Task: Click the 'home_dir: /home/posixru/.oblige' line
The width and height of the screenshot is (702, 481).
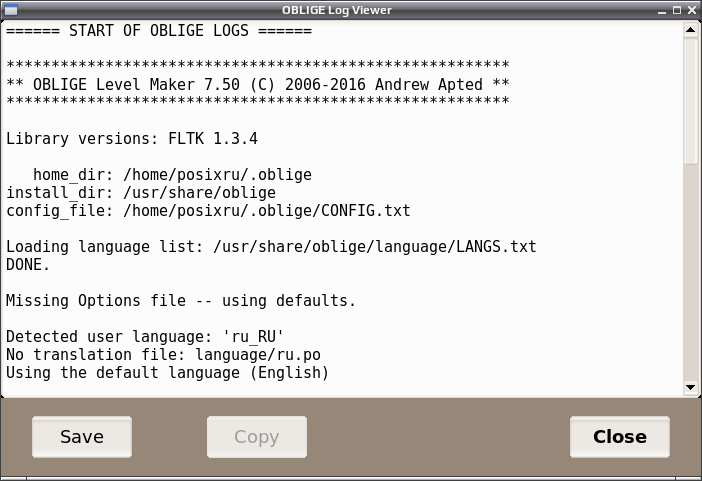Action: click(x=172, y=175)
